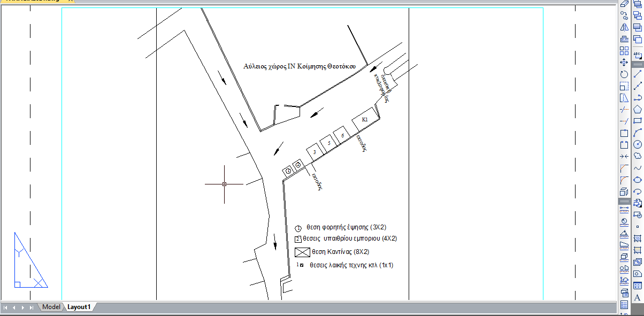Click the next layout tab arrow
Image resolution: width=644 pixels, height=316 pixels.
(23, 307)
